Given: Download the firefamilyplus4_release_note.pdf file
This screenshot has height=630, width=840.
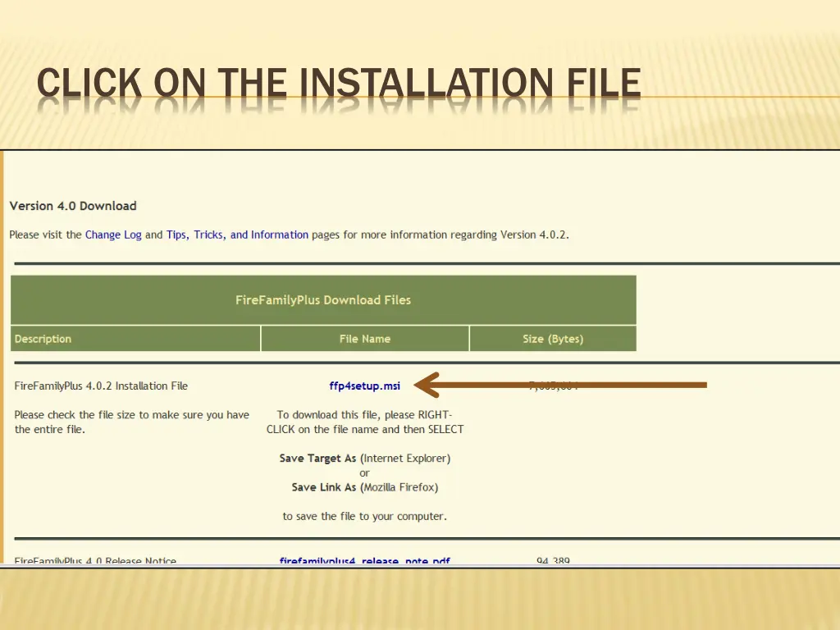Looking at the screenshot, I should pyautogui.click(x=364, y=561).
